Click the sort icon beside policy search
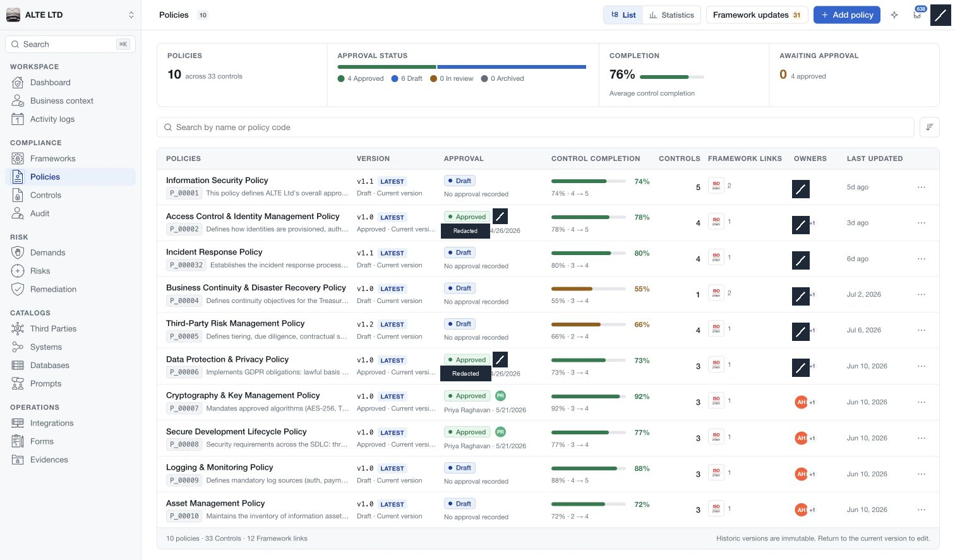 [929, 128]
